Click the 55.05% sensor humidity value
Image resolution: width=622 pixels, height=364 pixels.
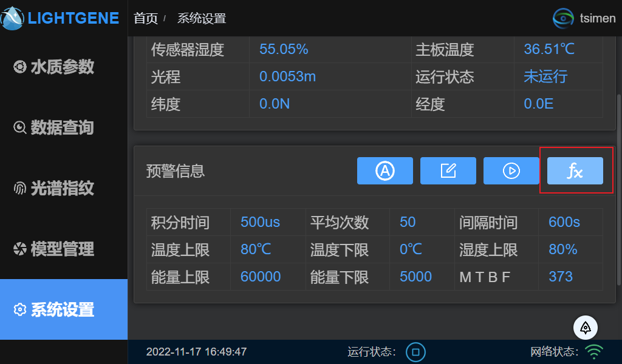(x=284, y=49)
